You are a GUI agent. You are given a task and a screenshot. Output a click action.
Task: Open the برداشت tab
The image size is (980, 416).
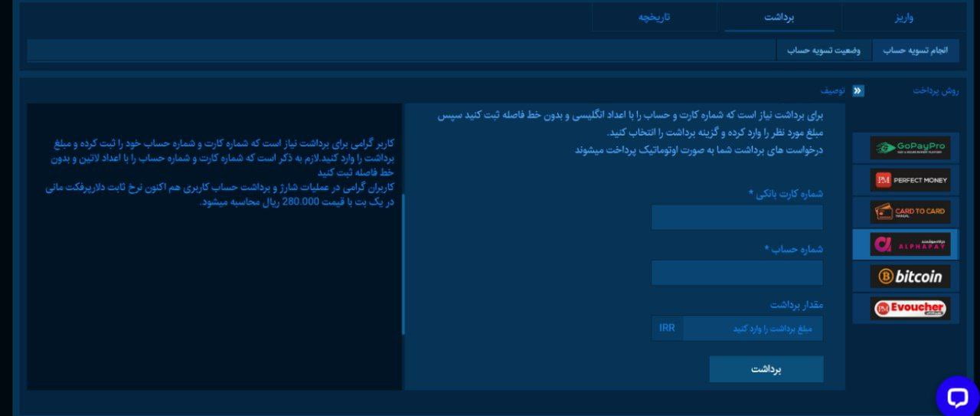779,17
